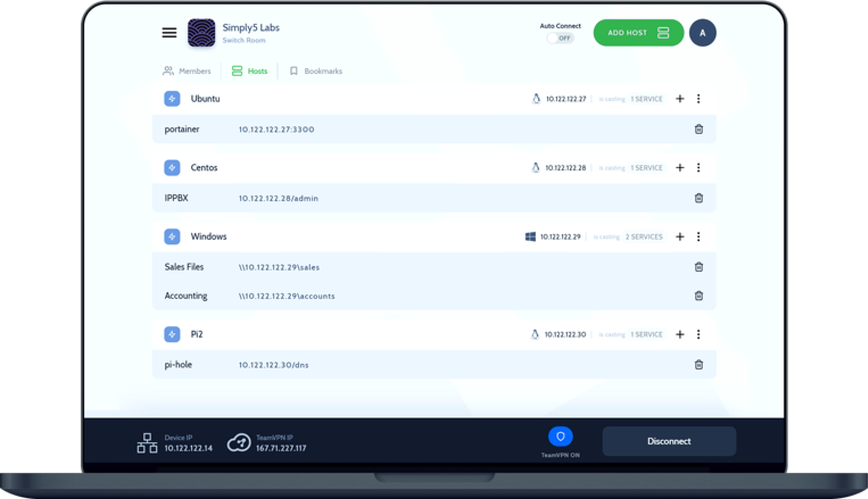Click the IPPBX service name
The height and width of the screenshot is (499, 868).
pyautogui.click(x=176, y=198)
